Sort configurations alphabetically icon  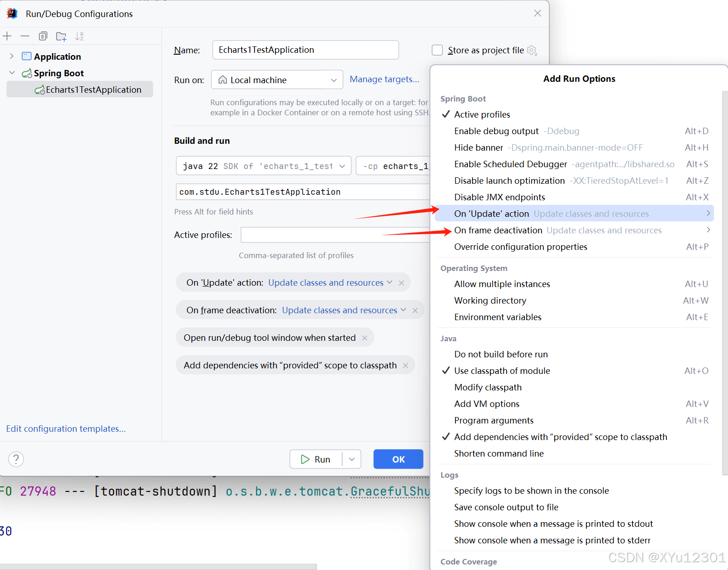tap(79, 36)
